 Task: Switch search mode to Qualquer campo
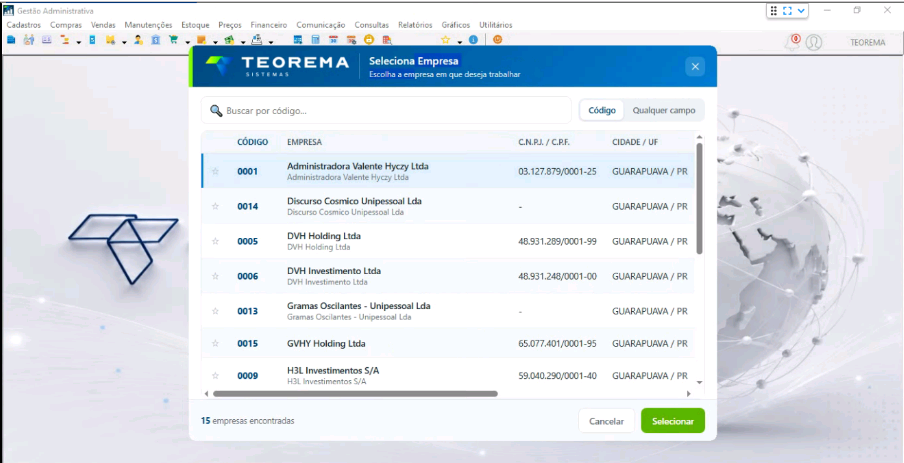click(664, 111)
